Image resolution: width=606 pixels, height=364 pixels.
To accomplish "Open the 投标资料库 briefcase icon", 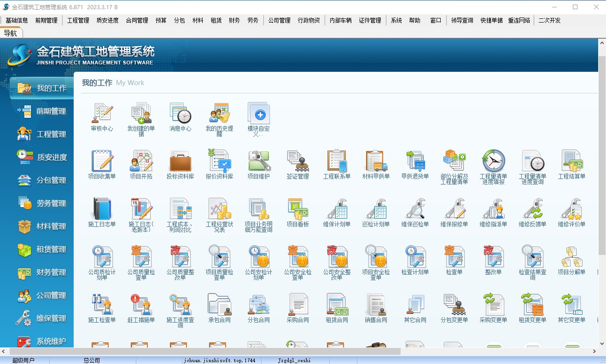I will pos(180,161).
